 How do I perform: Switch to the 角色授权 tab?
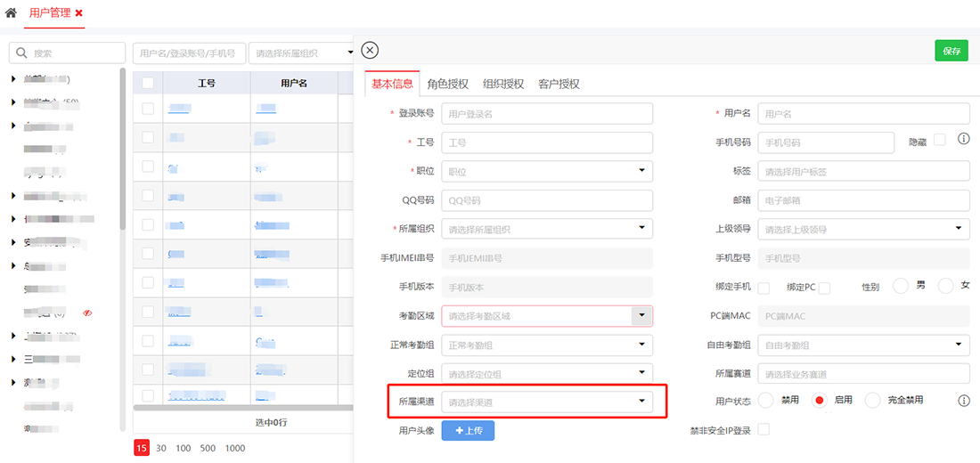[x=447, y=84]
